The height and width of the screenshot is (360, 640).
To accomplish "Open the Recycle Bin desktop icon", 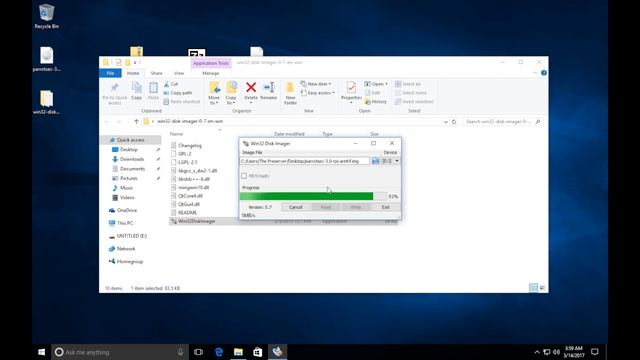I will (x=47, y=17).
